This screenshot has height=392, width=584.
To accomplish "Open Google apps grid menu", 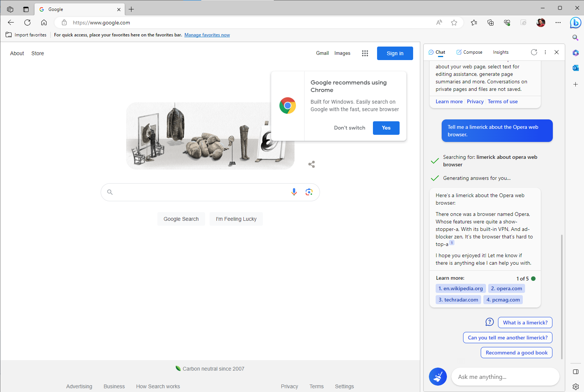I will tap(365, 53).
